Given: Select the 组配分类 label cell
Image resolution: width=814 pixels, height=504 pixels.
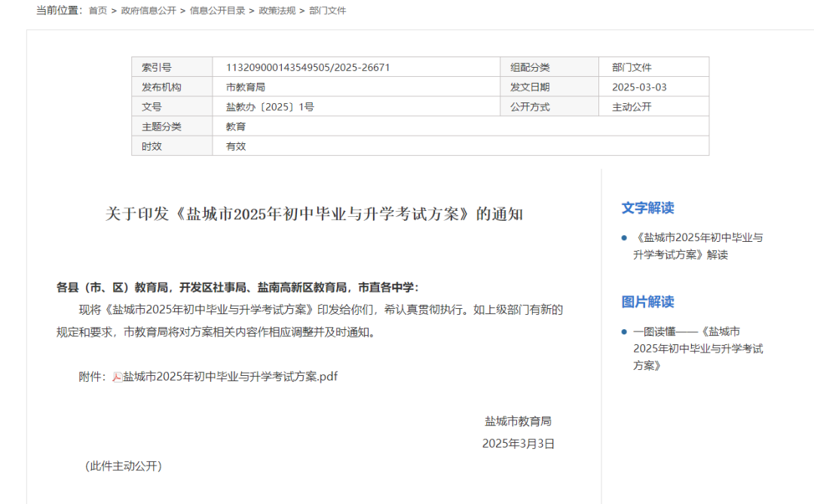Looking at the screenshot, I should click(x=549, y=67).
